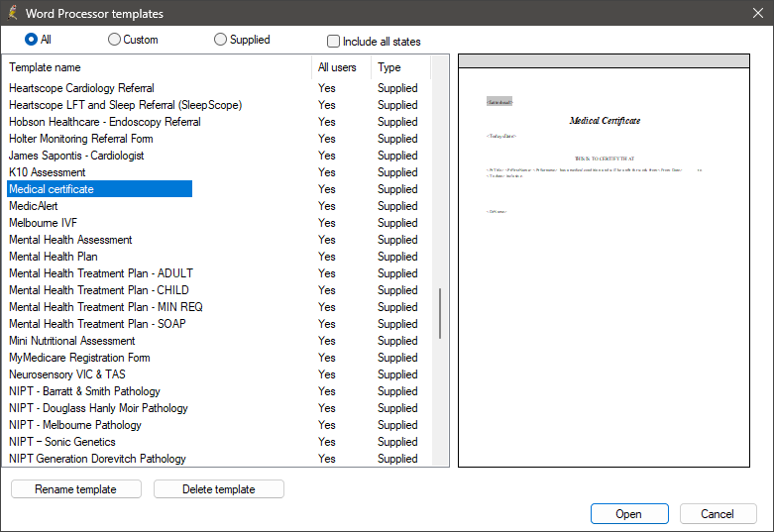
Task: Select Mental Health Treatment Plan - MIN REQ
Action: pos(106,306)
